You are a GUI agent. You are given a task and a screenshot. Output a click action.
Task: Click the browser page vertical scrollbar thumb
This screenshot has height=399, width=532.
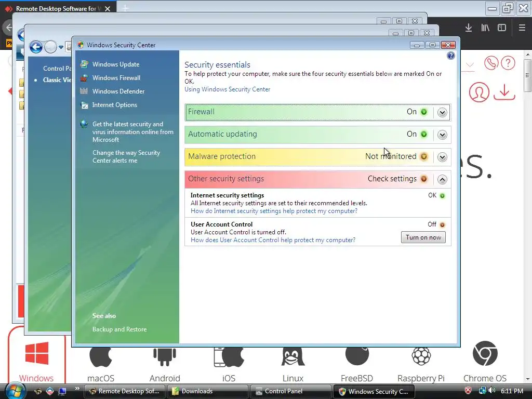click(528, 75)
